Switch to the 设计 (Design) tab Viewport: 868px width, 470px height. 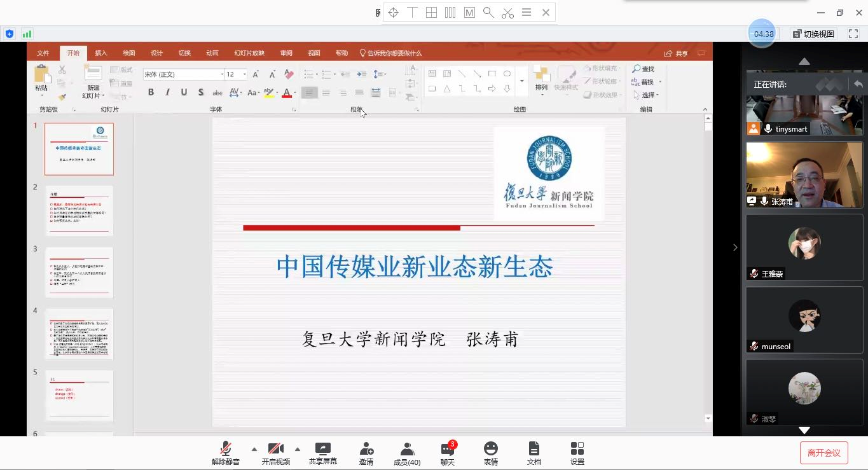[x=156, y=53]
